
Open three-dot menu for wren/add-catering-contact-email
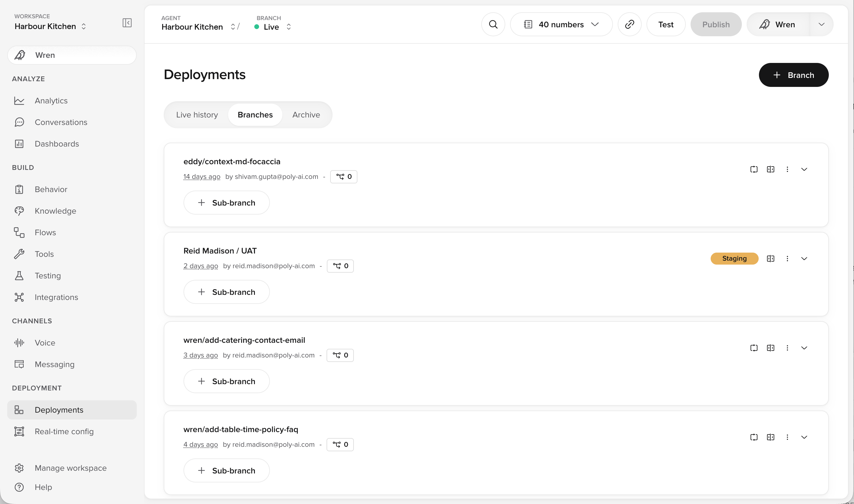(x=787, y=348)
